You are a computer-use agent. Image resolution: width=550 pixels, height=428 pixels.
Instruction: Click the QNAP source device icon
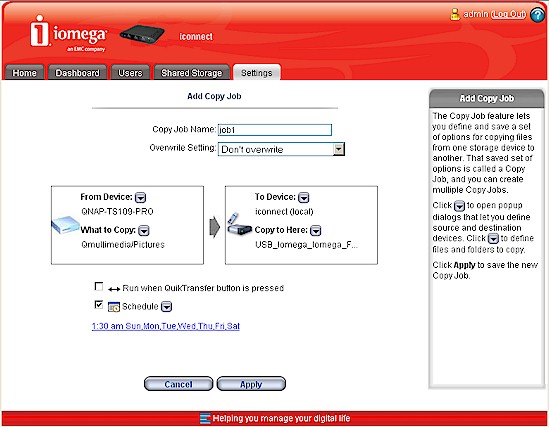[x=65, y=225]
